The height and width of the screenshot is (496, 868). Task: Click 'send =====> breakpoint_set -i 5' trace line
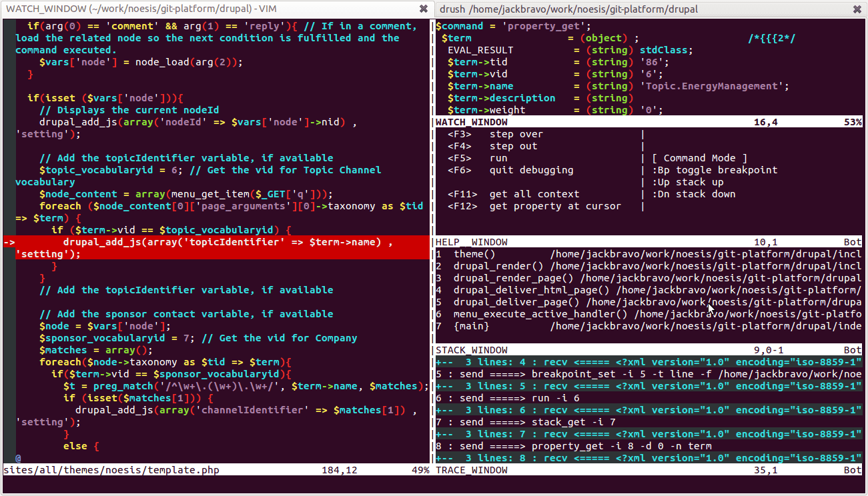pos(648,374)
